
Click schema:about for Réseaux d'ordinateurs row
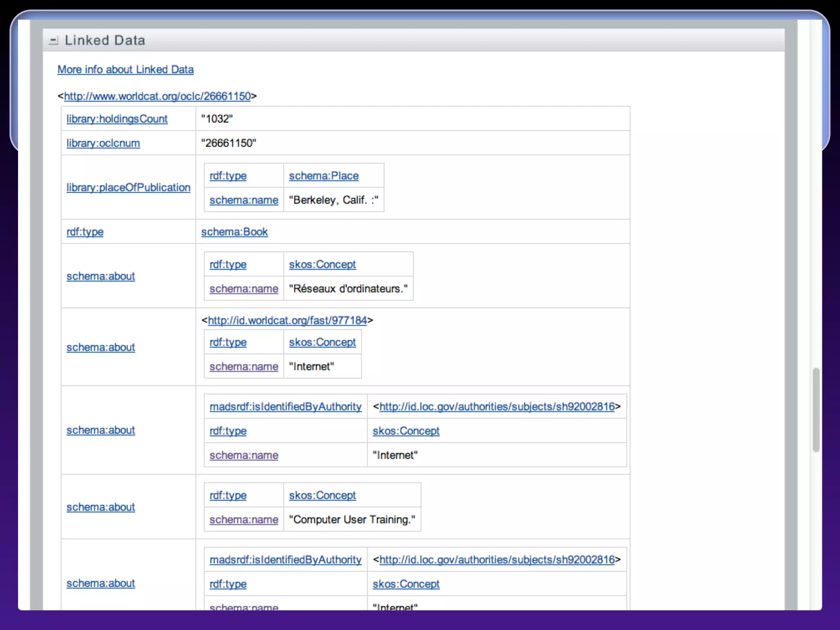(x=100, y=276)
